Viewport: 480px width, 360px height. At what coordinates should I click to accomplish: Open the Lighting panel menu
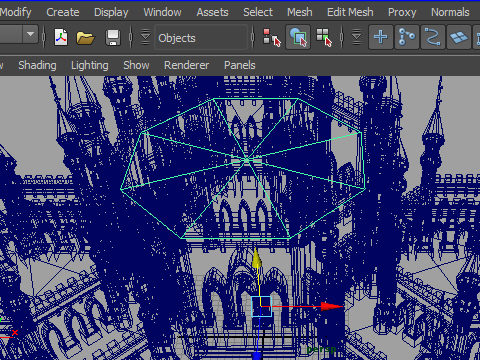tap(90, 65)
